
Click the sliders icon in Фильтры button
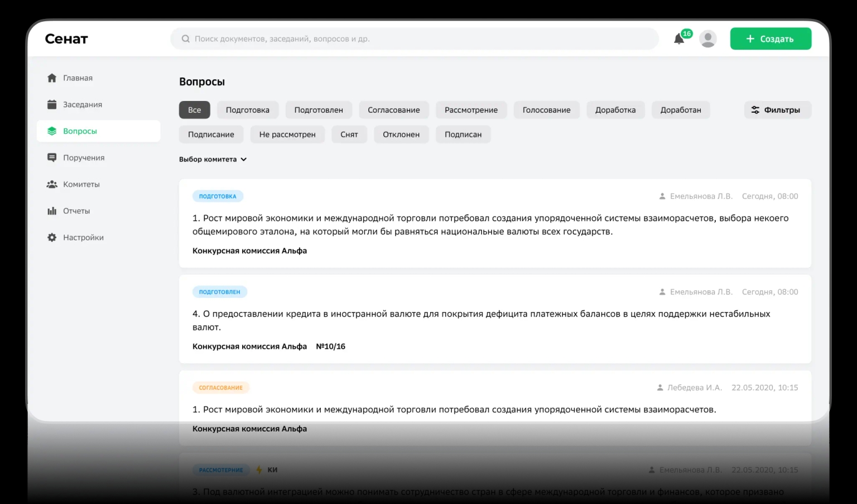pyautogui.click(x=755, y=110)
